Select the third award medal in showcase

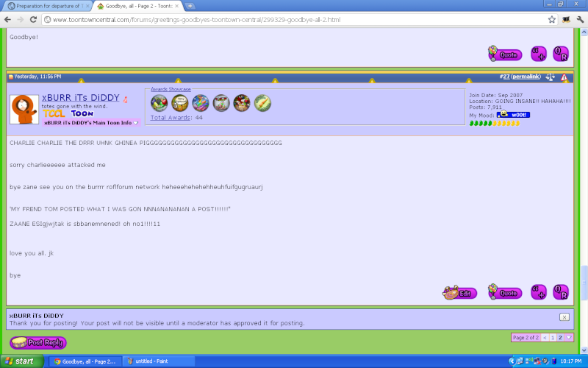[x=200, y=103]
